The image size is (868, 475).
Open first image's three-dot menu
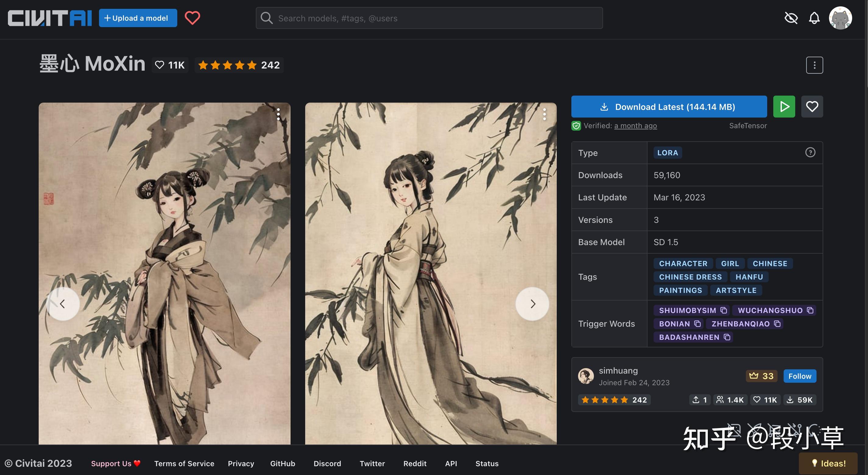point(278,114)
